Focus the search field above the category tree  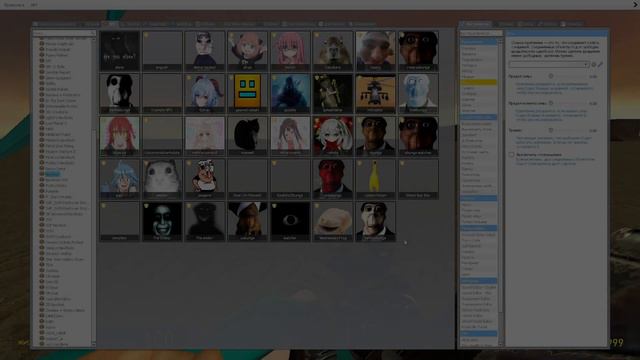64,33
